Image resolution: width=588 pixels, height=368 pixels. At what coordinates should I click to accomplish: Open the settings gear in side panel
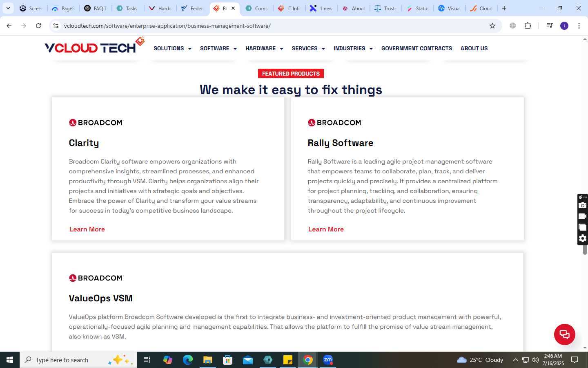point(583,238)
